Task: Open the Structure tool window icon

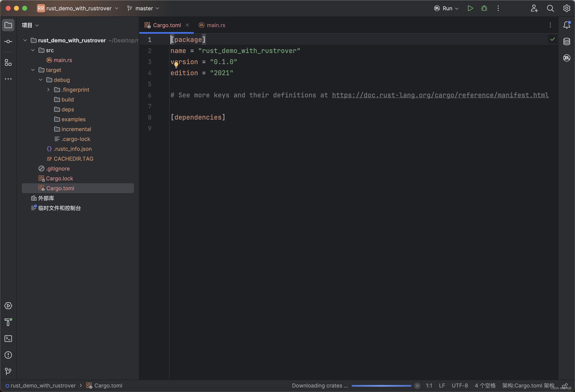Action: (8, 63)
